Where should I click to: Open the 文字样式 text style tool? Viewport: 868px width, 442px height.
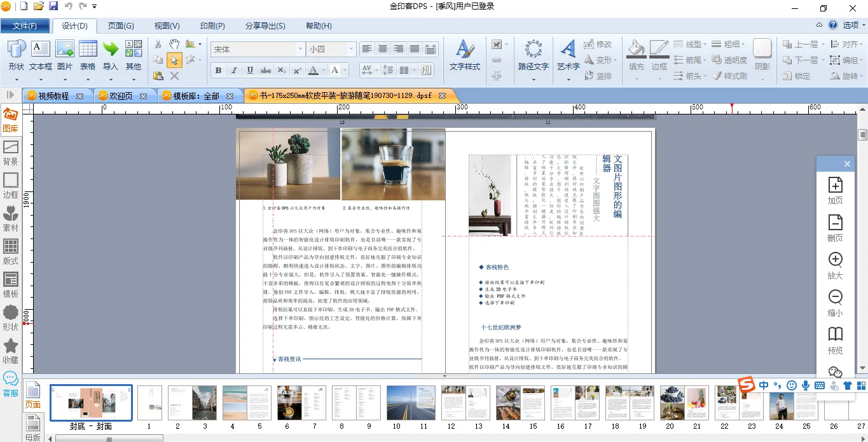465,55
